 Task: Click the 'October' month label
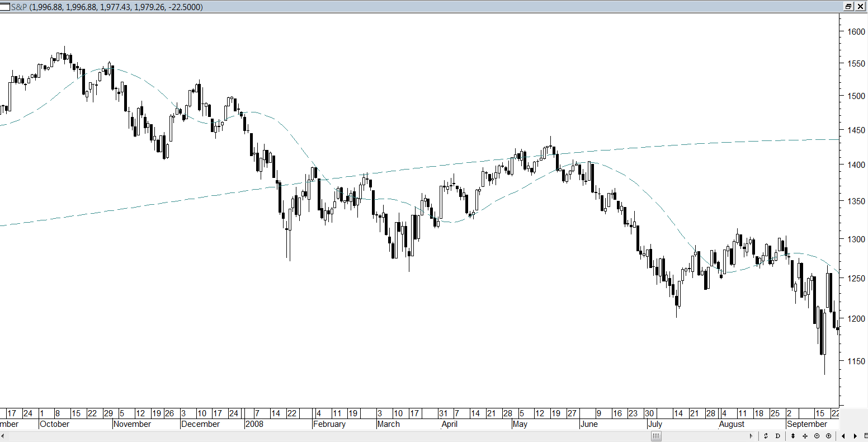tap(54, 424)
